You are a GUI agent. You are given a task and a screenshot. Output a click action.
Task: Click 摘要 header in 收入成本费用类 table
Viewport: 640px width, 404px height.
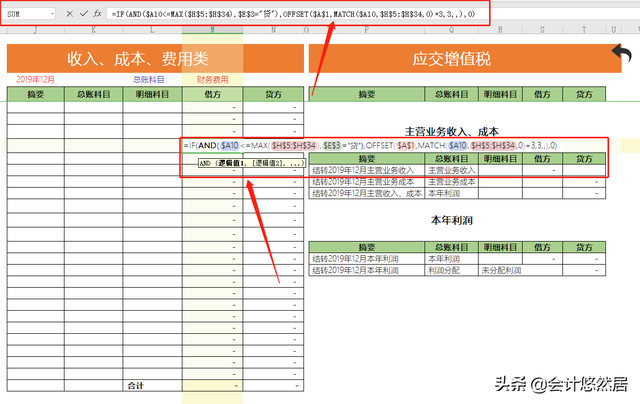(x=36, y=94)
